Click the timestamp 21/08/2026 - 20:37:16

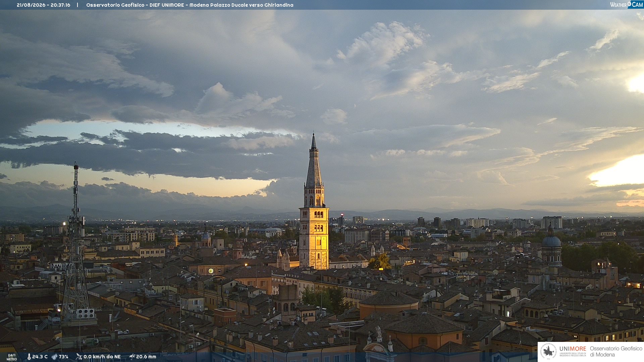click(44, 5)
